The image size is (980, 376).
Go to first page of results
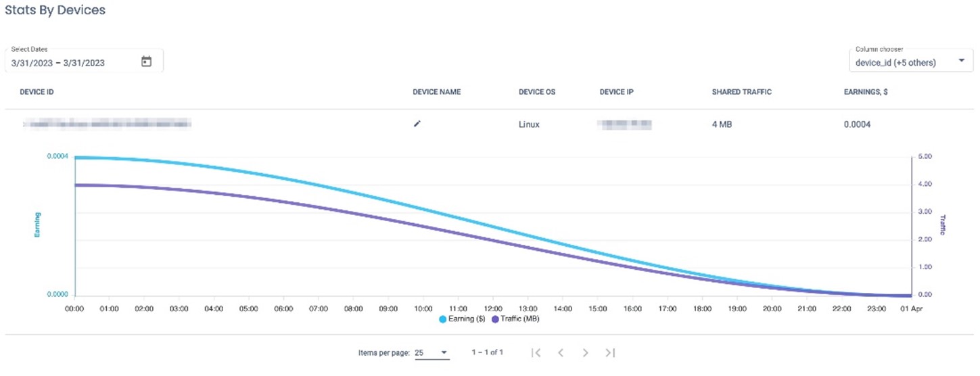(x=536, y=352)
